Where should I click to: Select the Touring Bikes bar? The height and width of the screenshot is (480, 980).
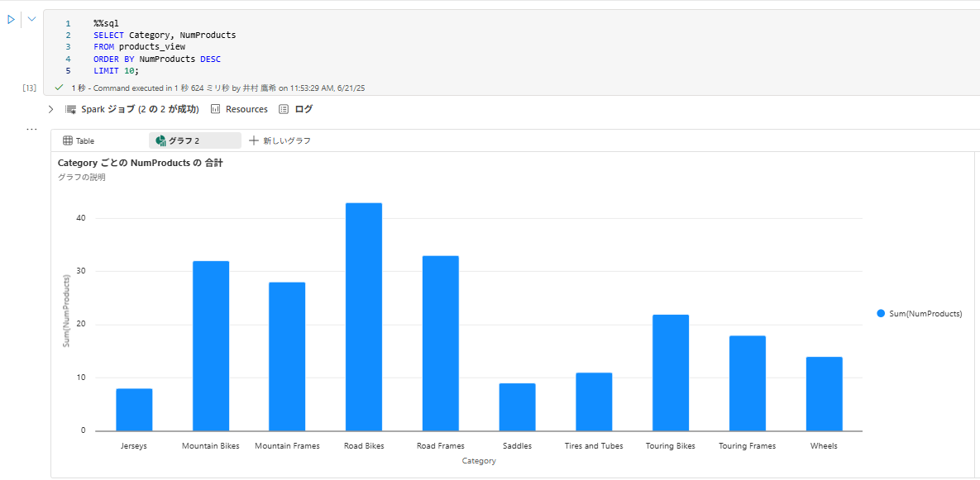[671, 373]
